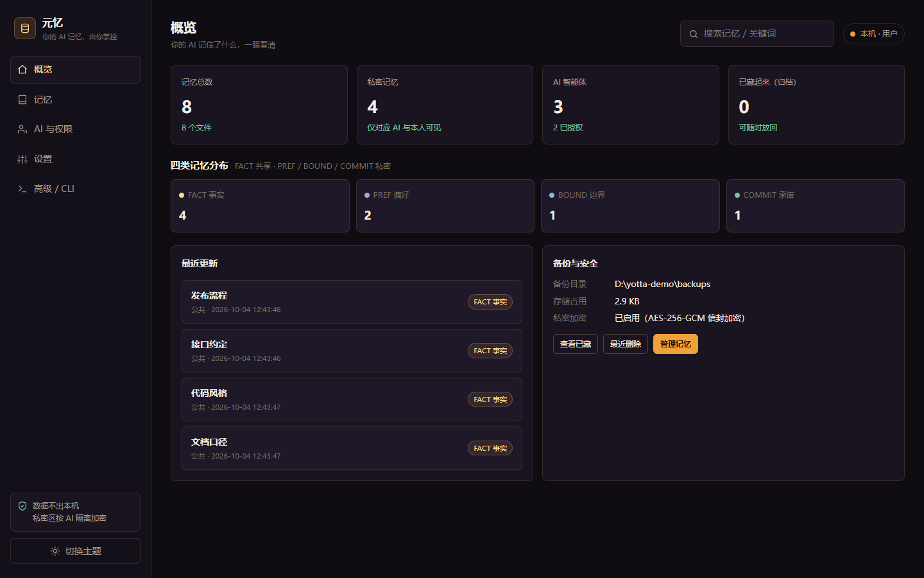Screen dimensions: 924x578
Task: Go to AI 与权限 page
Action: click(75, 129)
